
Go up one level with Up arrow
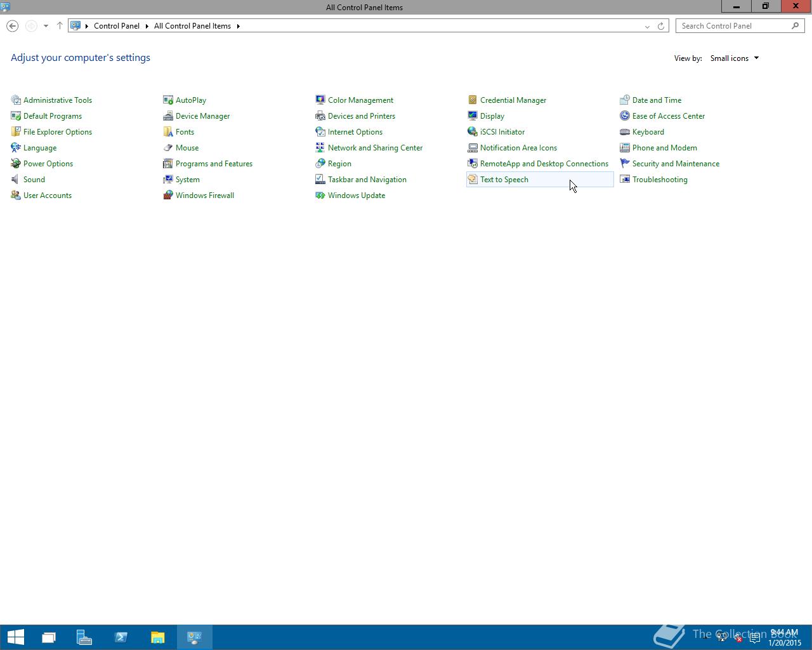click(x=60, y=26)
